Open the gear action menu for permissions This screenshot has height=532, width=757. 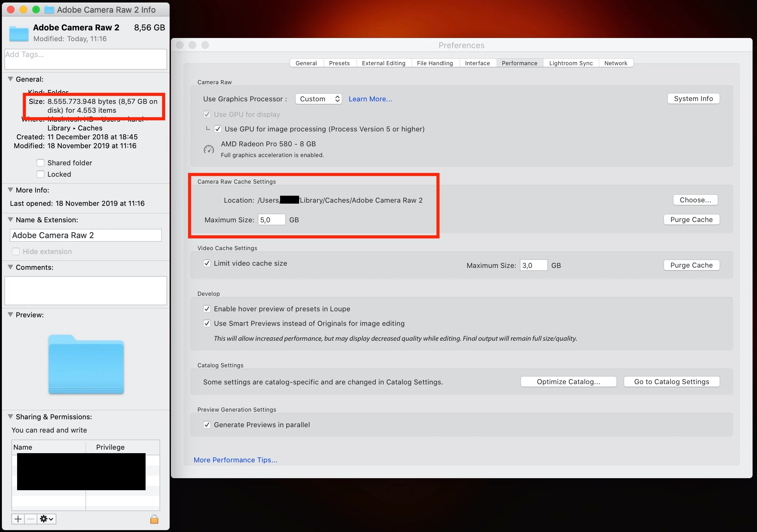click(x=46, y=519)
